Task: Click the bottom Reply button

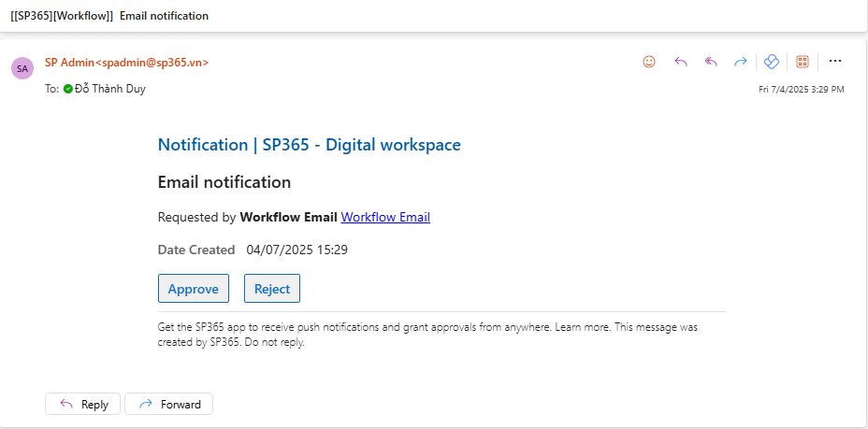Action: click(82, 404)
